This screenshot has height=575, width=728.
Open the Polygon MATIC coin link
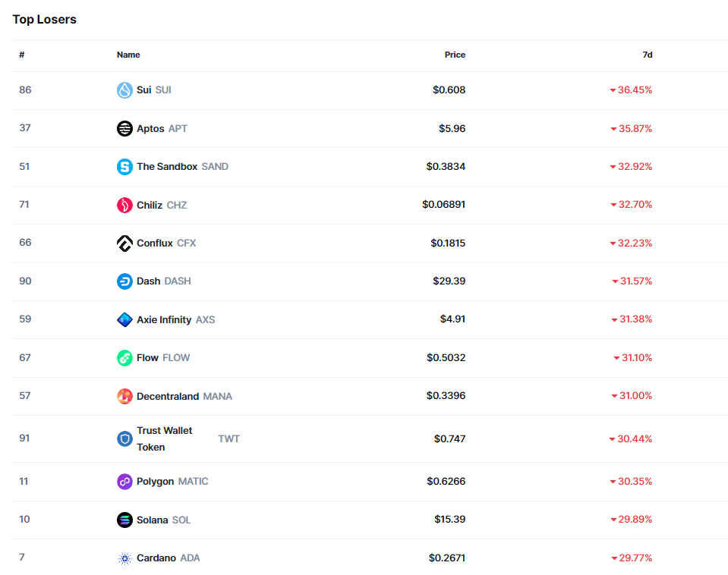(172, 481)
